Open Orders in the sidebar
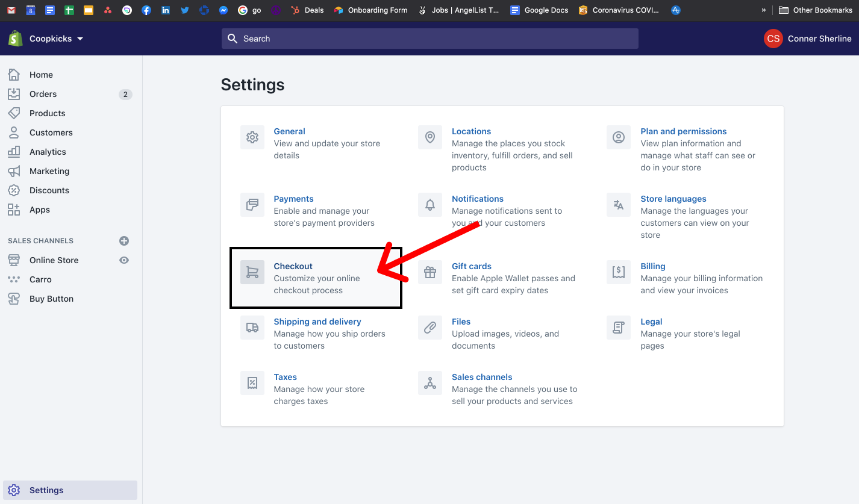 43,94
